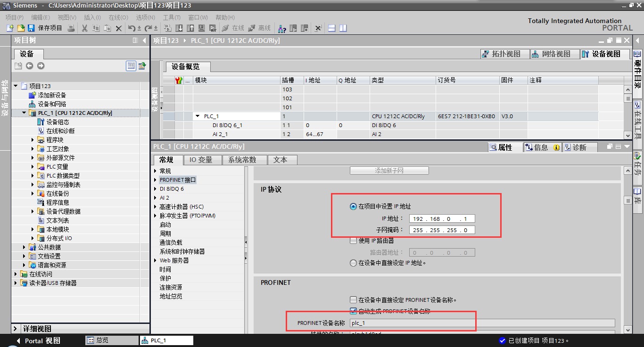Click the 在线 go online button
644x347 pixels.
pos(233,28)
